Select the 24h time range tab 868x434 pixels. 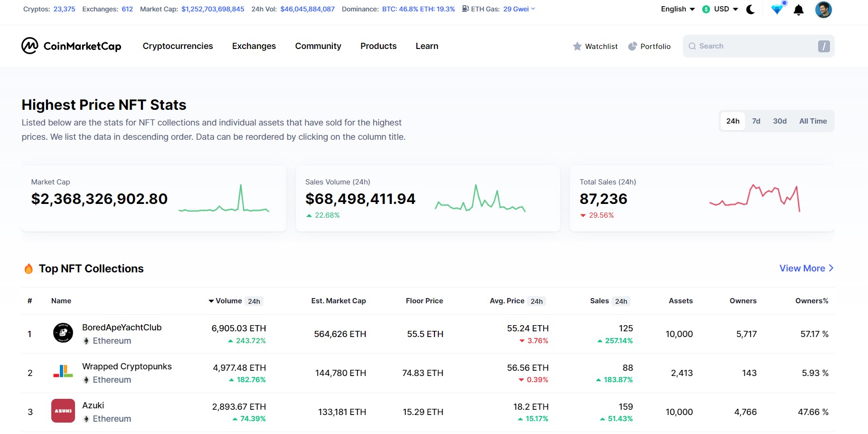733,121
